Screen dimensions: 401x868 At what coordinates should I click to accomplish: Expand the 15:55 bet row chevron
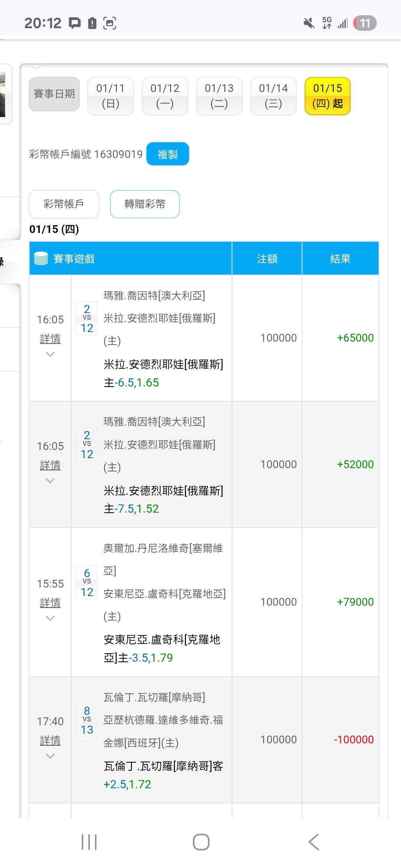tap(50, 618)
